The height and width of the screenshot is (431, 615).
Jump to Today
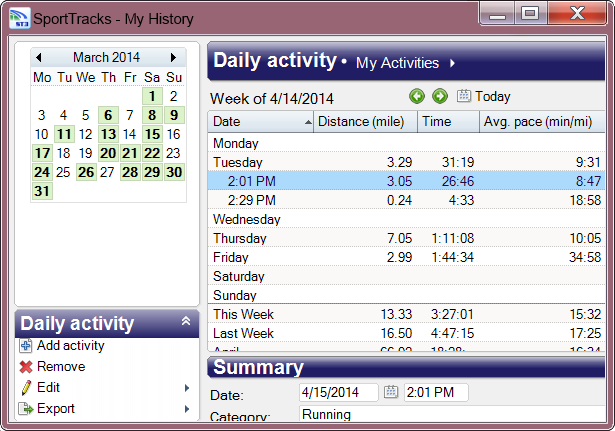(x=493, y=96)
